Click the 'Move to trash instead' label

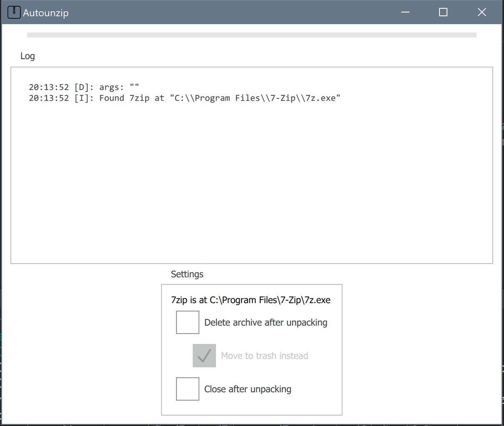pos(265,356)
